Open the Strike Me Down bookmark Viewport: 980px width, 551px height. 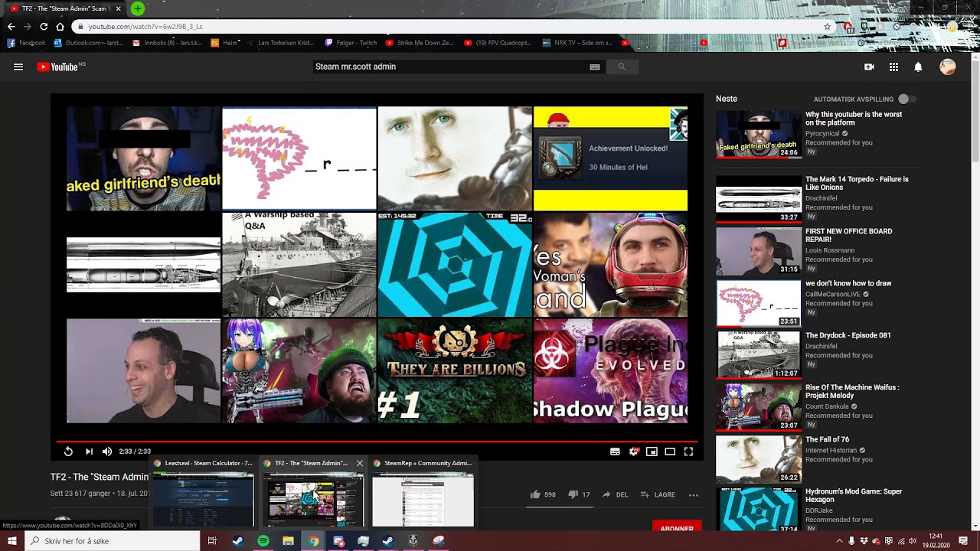point(420,43)
